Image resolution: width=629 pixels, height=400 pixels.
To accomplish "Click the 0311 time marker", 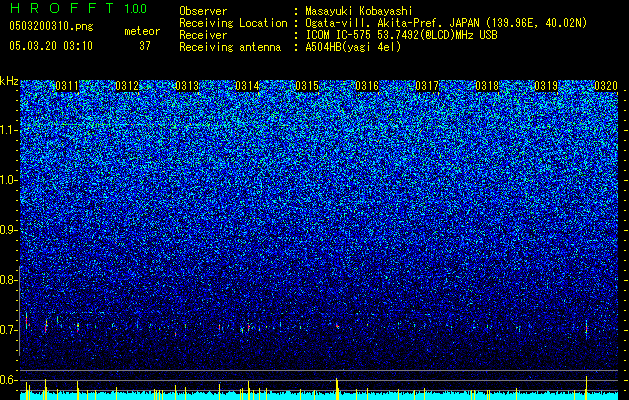I will pos(67,86).
